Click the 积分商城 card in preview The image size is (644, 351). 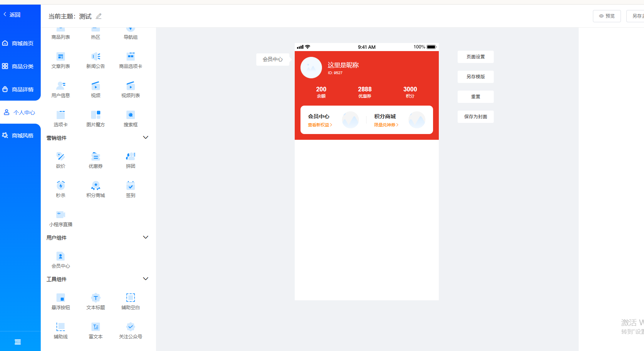click(x=400, y=120)
